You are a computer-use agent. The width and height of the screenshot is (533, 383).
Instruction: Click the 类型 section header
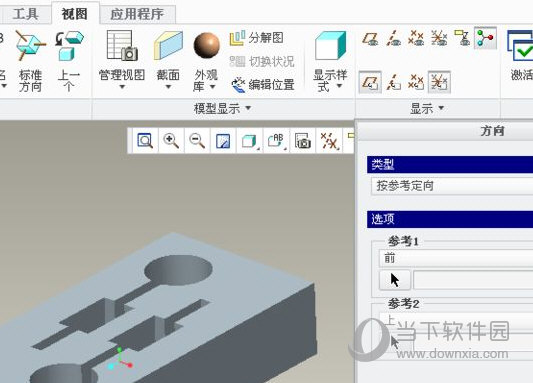coord(450,165)
